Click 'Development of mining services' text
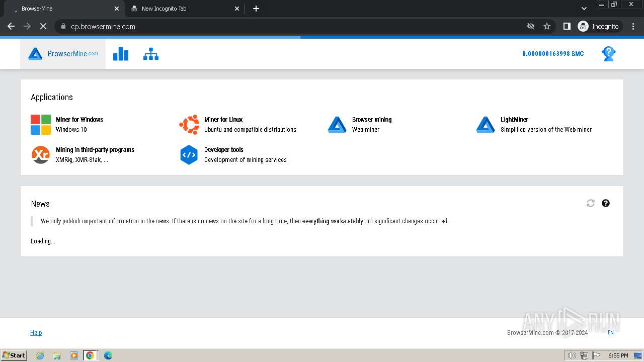644x362 pixels. pos(246,160)
